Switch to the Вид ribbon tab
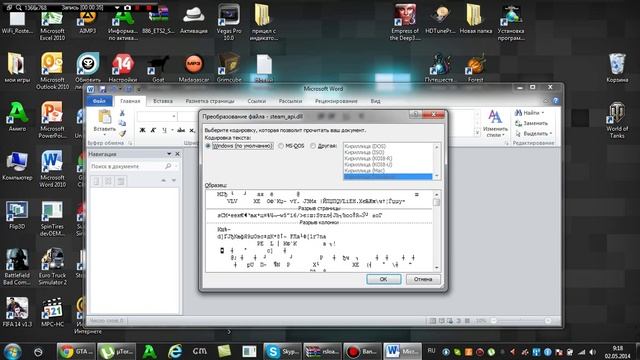This screenshot has height=360, width=640. point(376,101)
